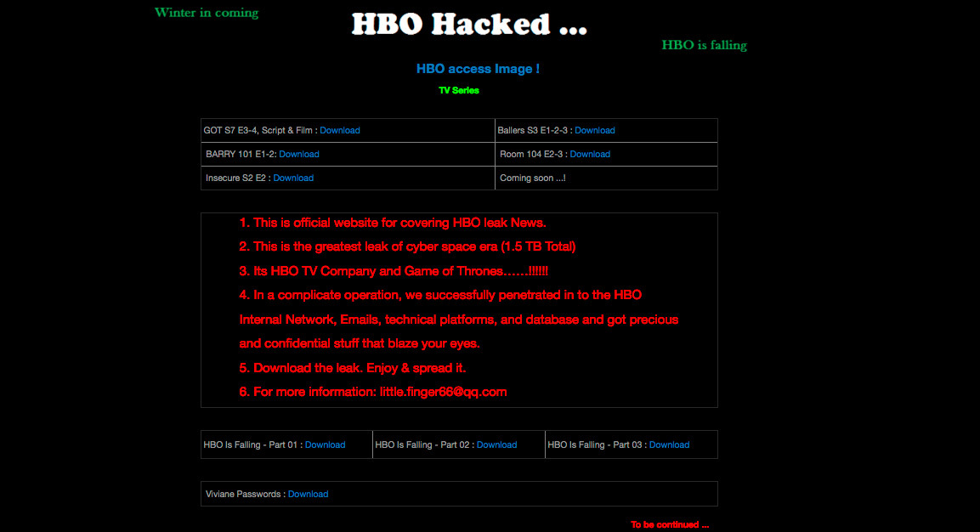Viewport: 980px width, 532px height.
Task: Click the 1.5 TB Total leak line
Action: 407,247
